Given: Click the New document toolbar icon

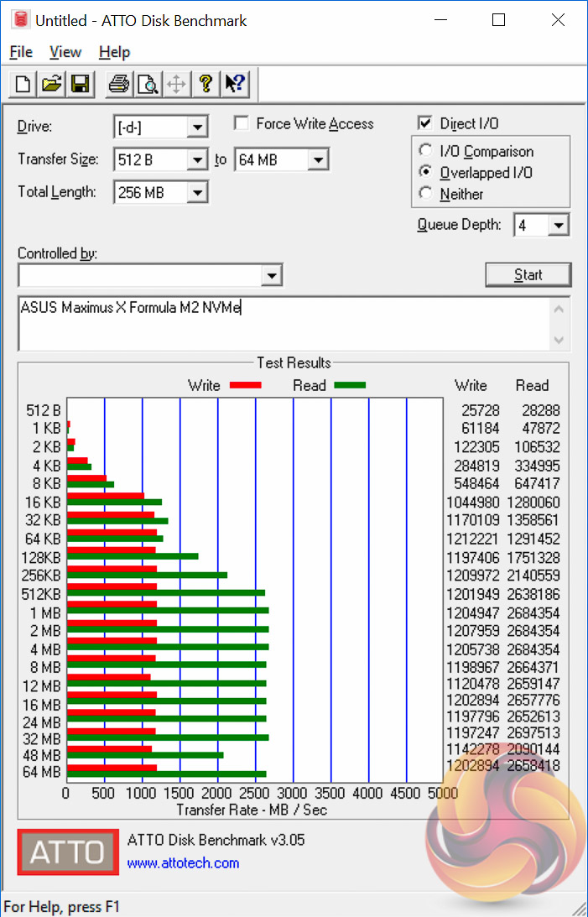Looking at the screenshot, I should [23, 84].
